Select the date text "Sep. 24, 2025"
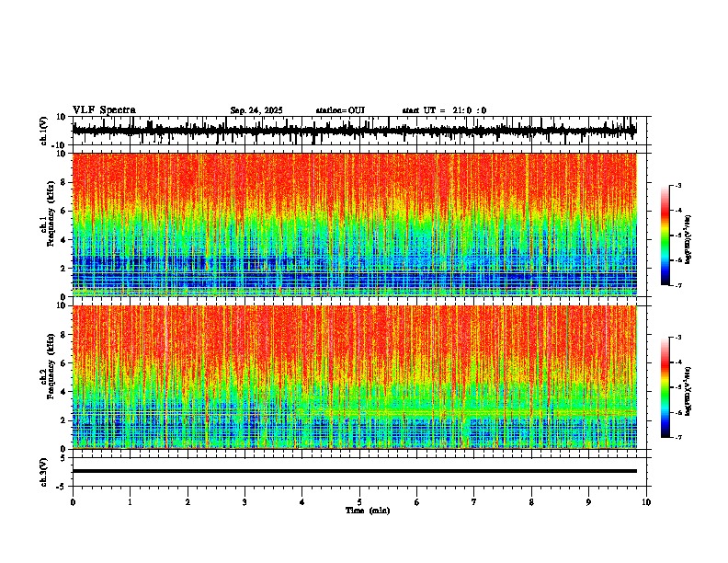 click(x=256, y=110)
